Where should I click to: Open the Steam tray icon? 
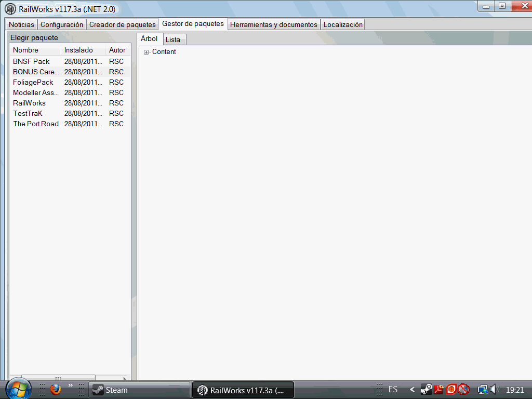click(426, 389)
